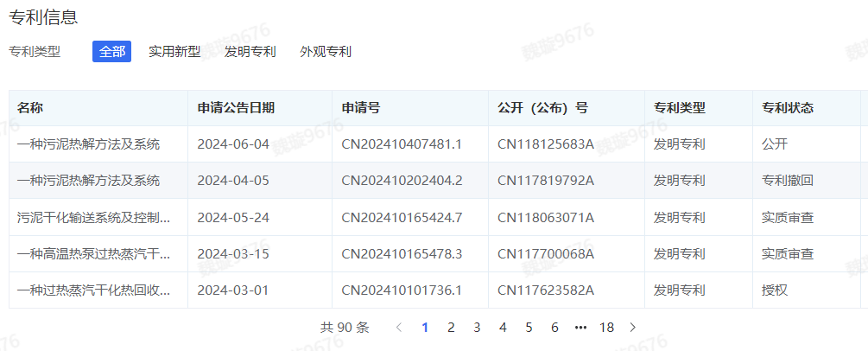868x351 pixels.
Task: Jump to last page 18
Action: pyautogui.click(x=606, y=328)
